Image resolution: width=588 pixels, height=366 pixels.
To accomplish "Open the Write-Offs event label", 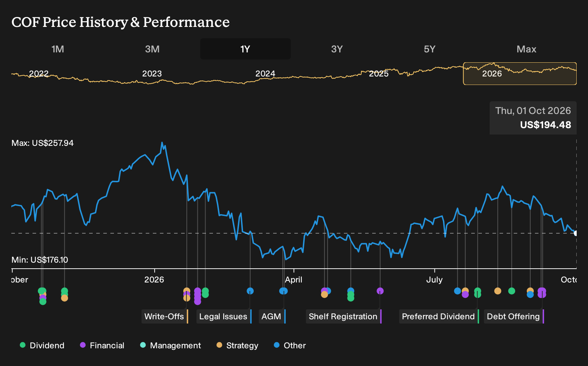I will click(x=165, y=316).
